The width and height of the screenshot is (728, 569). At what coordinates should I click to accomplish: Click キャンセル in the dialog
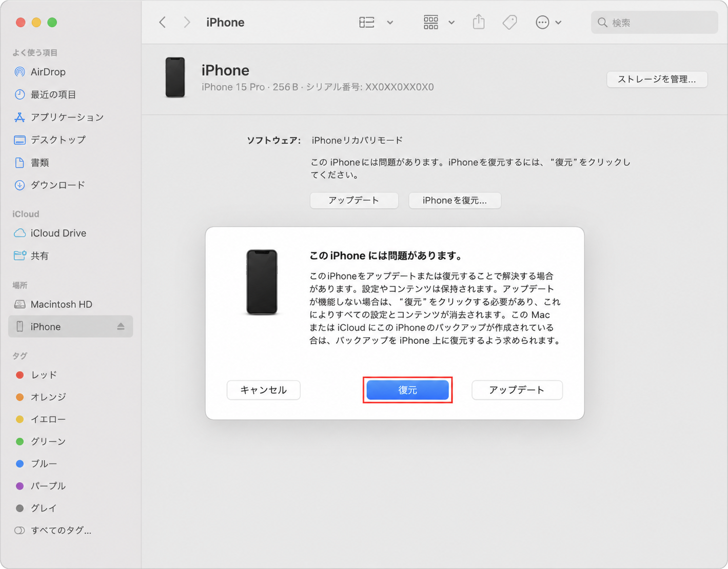(264, 390)
